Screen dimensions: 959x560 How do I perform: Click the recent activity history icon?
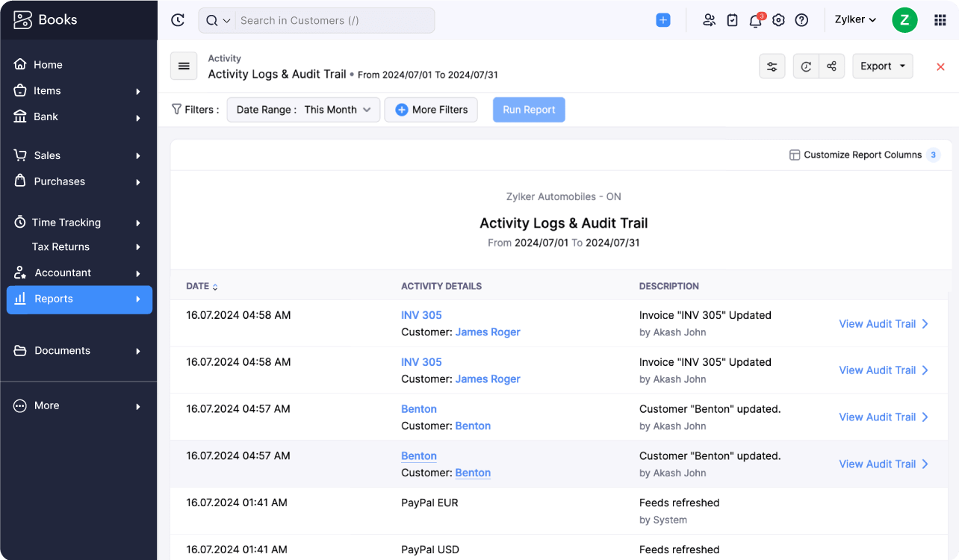(177, 20)
